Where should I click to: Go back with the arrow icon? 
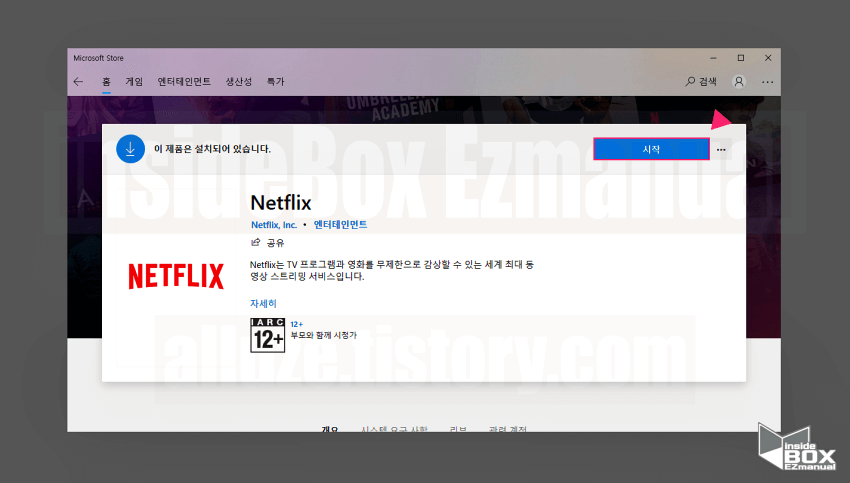click(79, 82)
